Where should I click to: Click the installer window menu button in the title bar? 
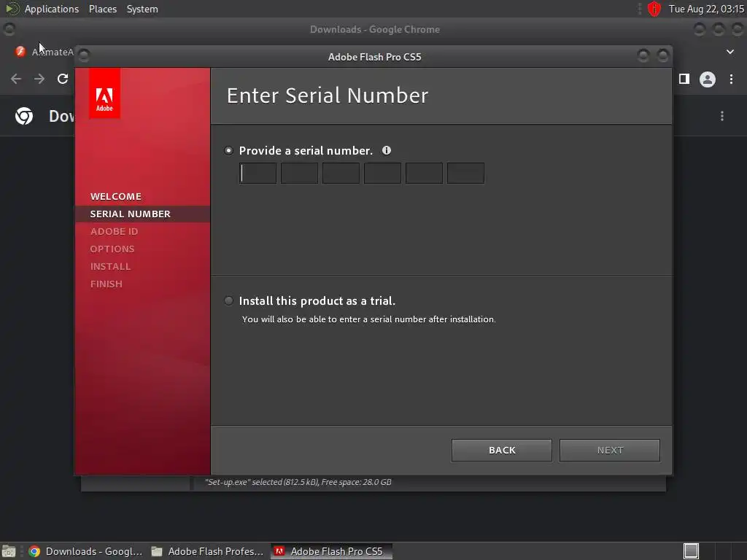(x=84, y=56)
